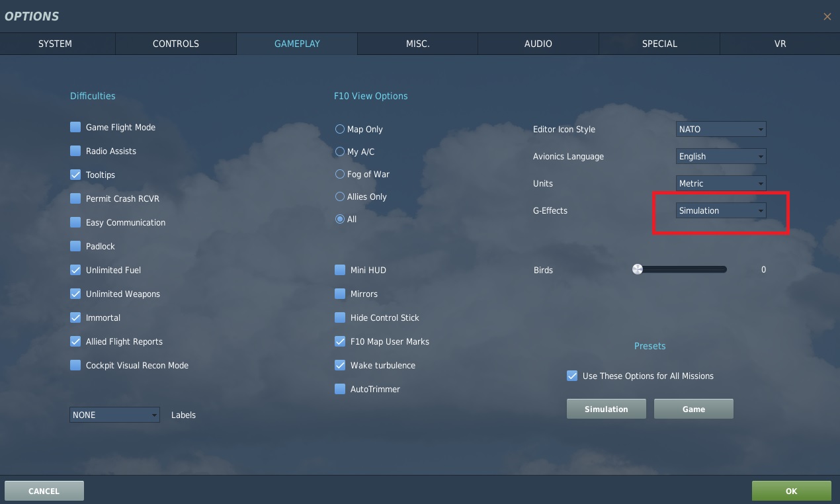Viewport: 840px width, 504px height.
Task: Click the Birds slider handle
Action: (638, 269)
